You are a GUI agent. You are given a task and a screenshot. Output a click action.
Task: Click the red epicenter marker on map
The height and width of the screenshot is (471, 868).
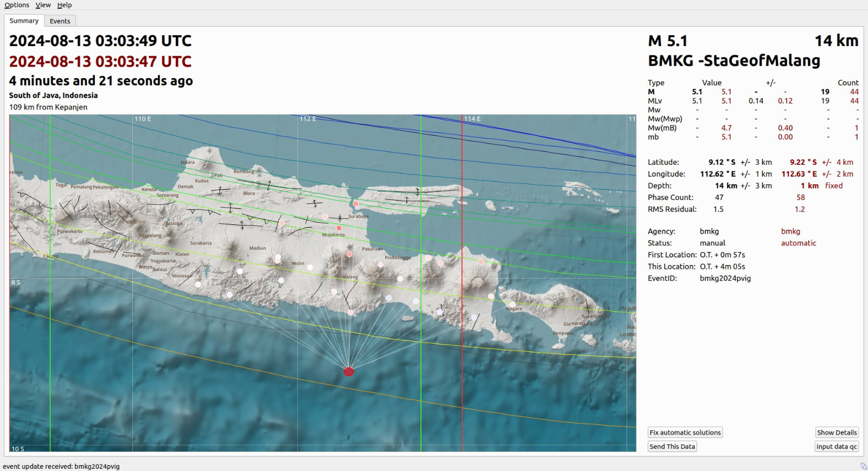coord(349,371)
